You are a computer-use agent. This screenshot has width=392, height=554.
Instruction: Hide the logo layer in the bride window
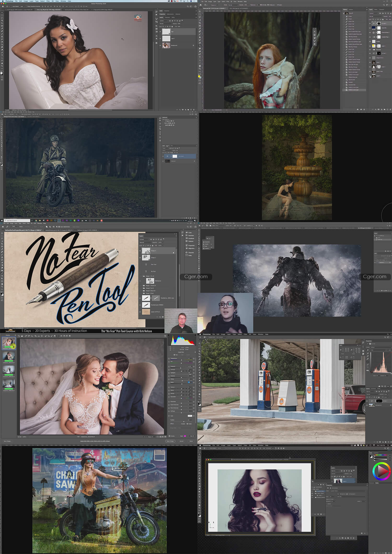tap(160, 32)
